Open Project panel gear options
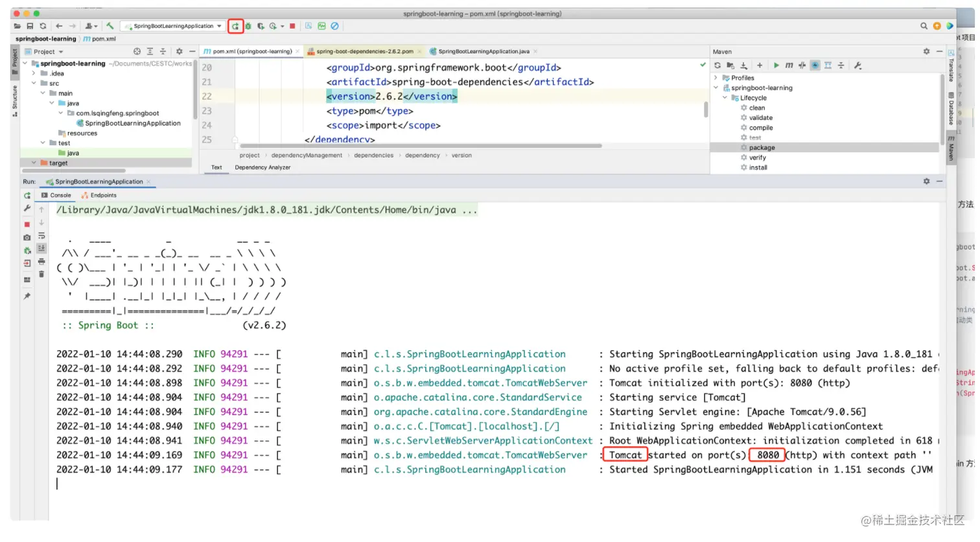The width and height of the screenshot is (980, 542). point(180,51)
